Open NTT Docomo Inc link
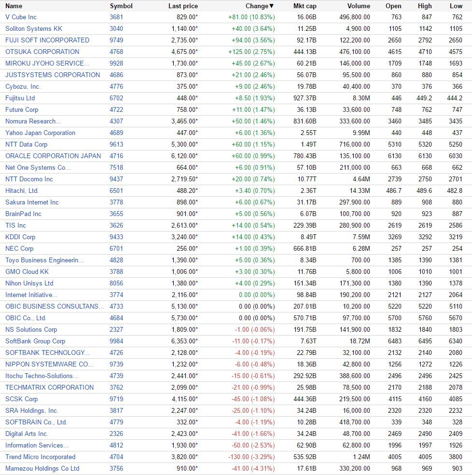The image size is (472, 476). [x=29, y=179]
